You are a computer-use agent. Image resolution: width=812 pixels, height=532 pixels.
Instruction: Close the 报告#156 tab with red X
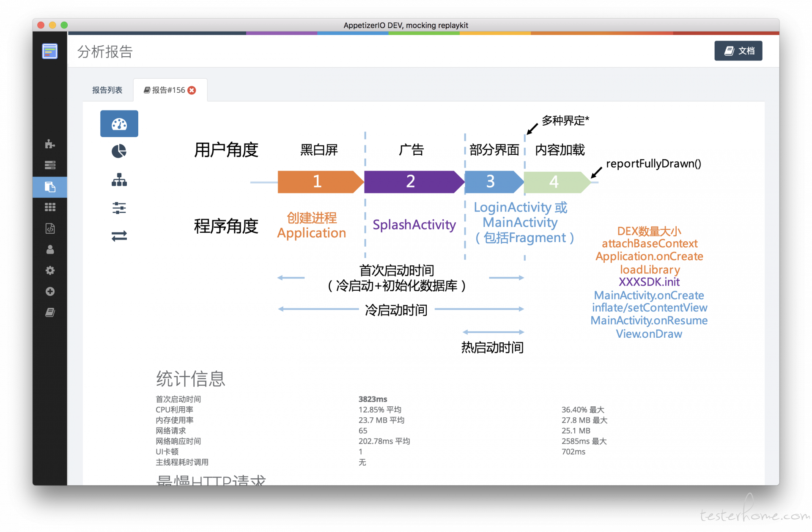tap(192, 90)
